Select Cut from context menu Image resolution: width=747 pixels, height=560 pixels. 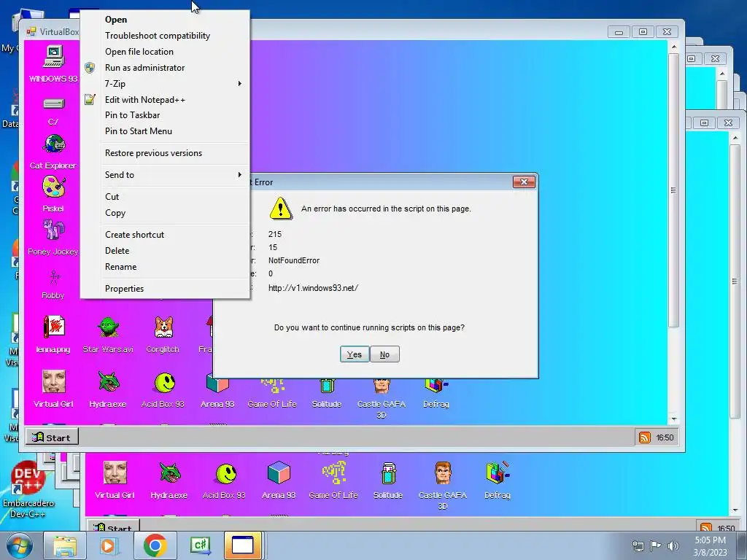(x=165, y=197)
